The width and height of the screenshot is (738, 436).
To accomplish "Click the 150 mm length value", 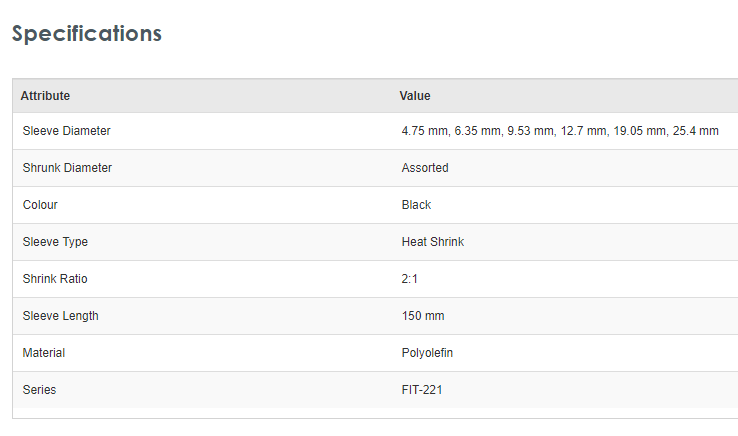I will pyautogui.click(x=423, y=316).
